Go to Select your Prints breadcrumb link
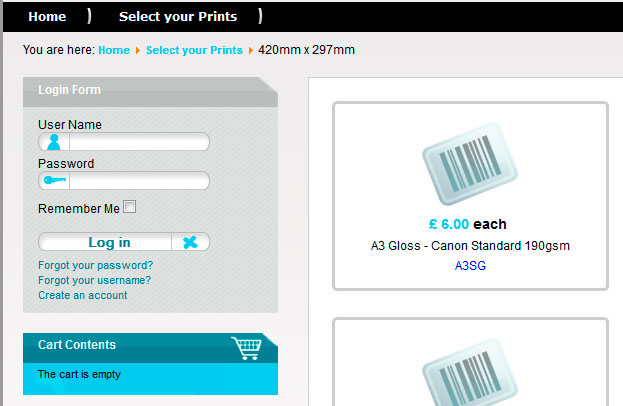 (194, 50)
